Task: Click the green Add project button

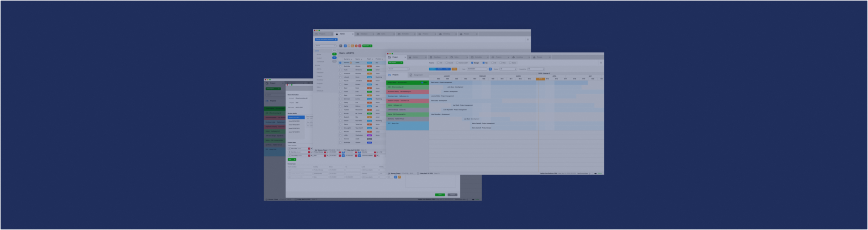Action: (x=396, y=63)
